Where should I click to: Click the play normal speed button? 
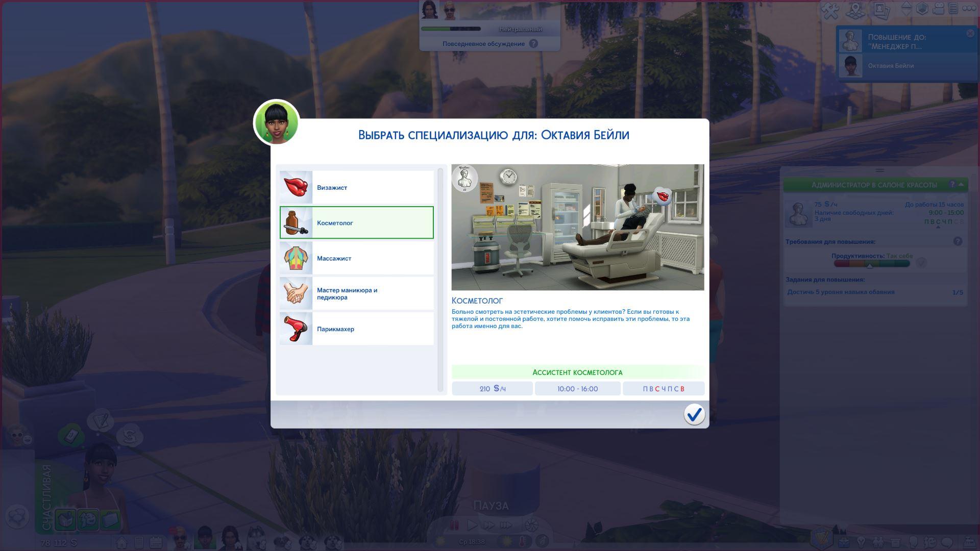(x=472, y=525)
